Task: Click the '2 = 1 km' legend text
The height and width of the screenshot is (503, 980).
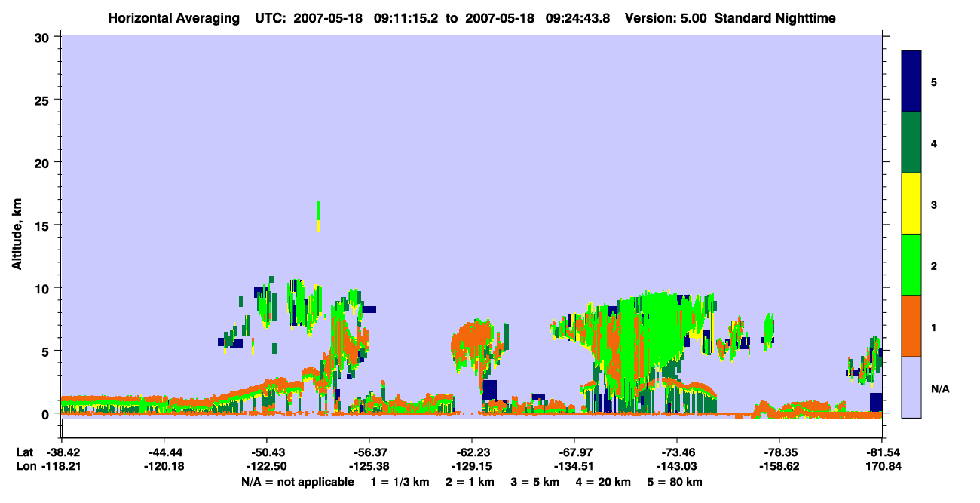Action: click(470, 482)
